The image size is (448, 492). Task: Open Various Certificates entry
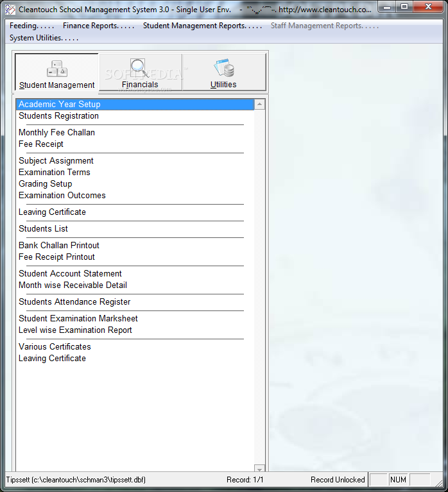55,347
